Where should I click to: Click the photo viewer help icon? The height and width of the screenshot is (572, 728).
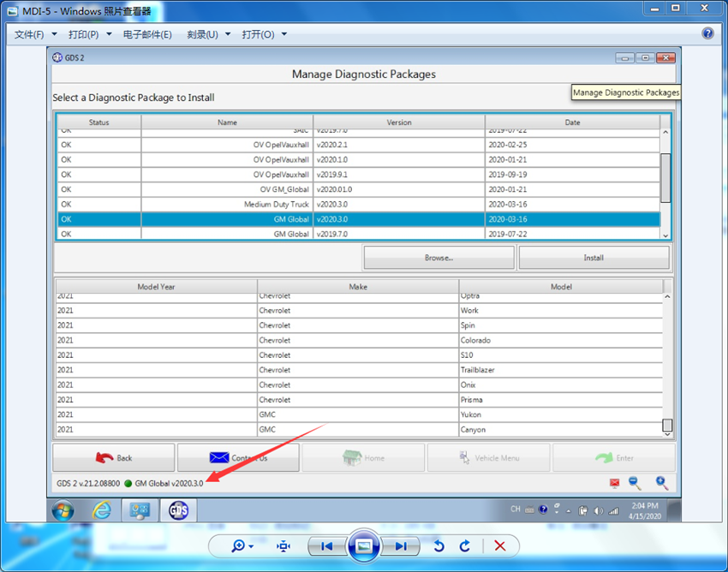coord(707,33)
